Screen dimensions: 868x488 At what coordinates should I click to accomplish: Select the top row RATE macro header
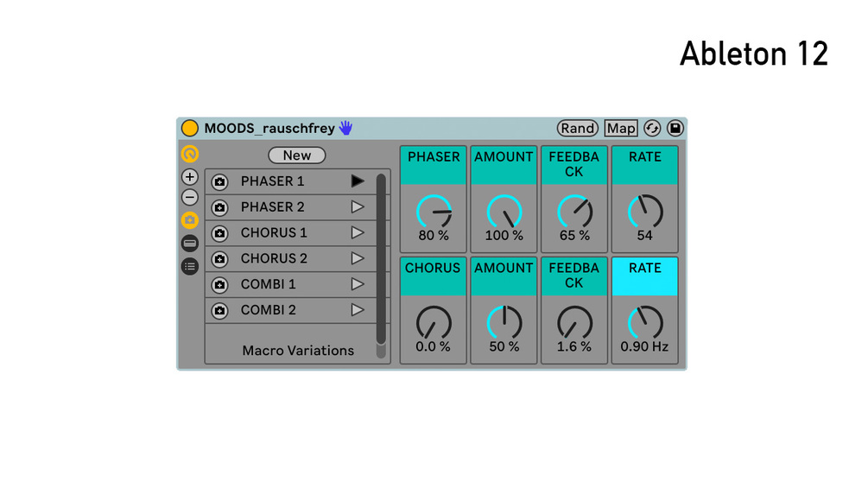(x=645, y=166)
